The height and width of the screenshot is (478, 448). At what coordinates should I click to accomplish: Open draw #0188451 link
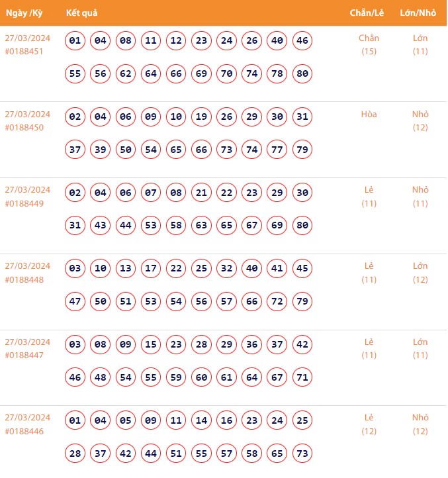point(24,51)
